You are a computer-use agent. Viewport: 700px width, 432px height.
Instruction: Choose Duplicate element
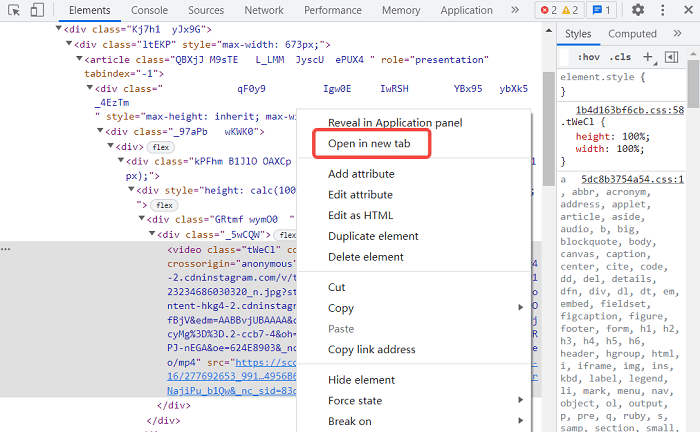(373, 237)
